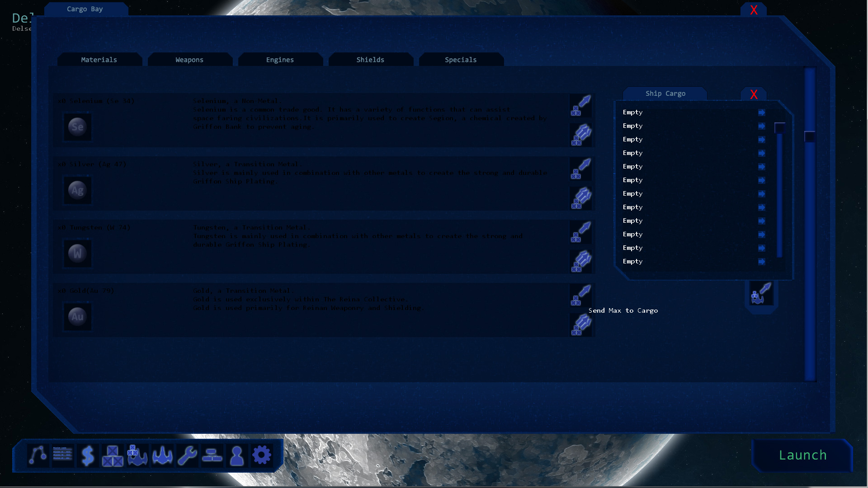Click the Ship Cargo scrollbar thumb
Viewport: 868px width, 488px height.
[x=779, y=128]
